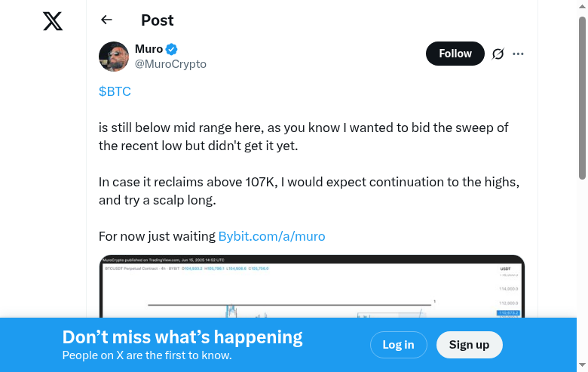Click the @MuroCrypto handle

point(170,64)
